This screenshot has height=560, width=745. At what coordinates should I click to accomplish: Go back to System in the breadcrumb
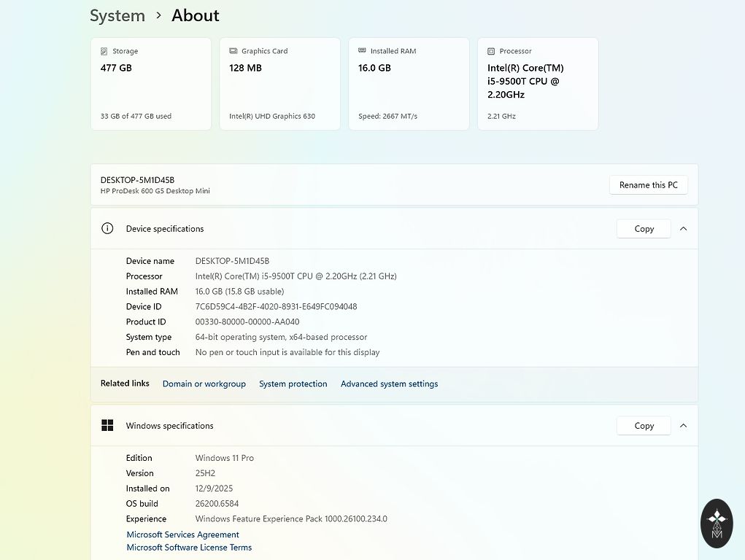[117, 15]
